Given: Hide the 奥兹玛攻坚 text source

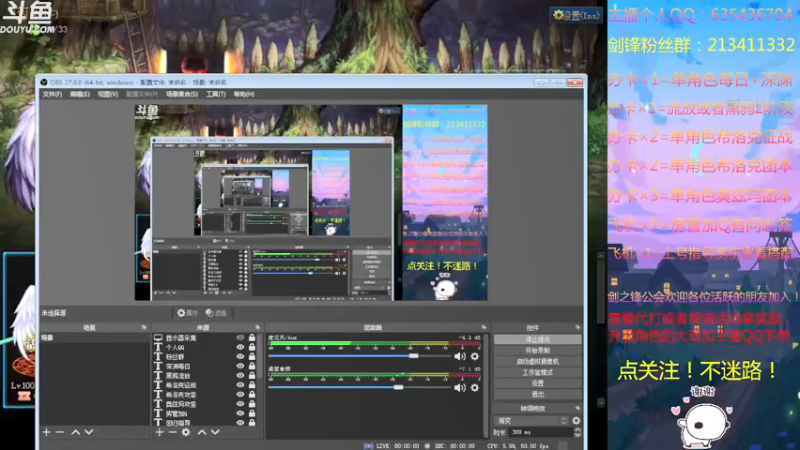Looking at the screenshot, I should click(x=240, y=404).
